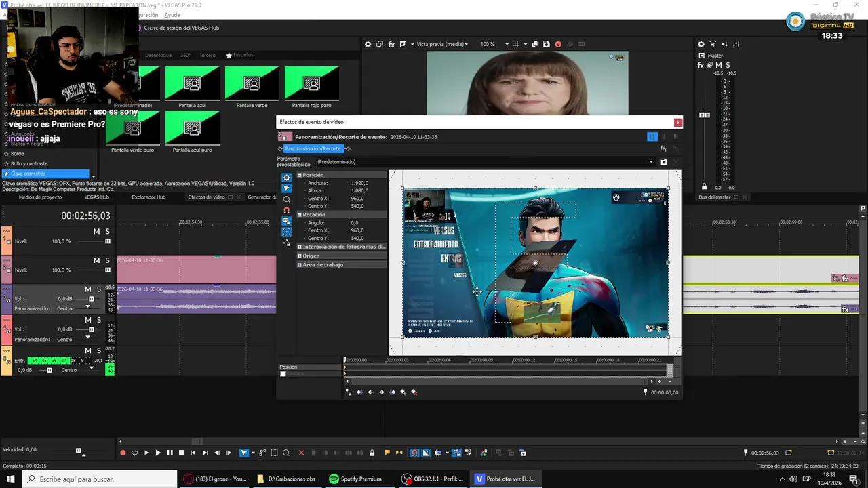Select the Panoramización/Recorte chain button

click(313, 148)
